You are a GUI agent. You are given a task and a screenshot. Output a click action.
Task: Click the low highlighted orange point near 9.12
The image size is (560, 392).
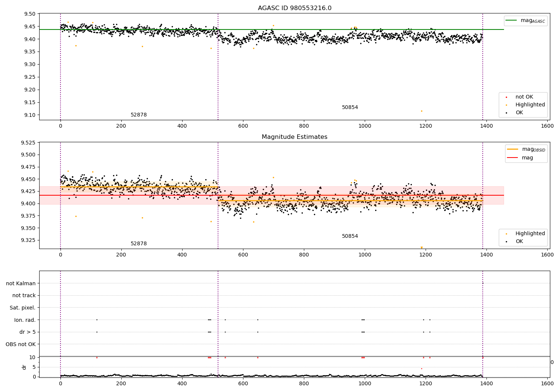[421, 111]
